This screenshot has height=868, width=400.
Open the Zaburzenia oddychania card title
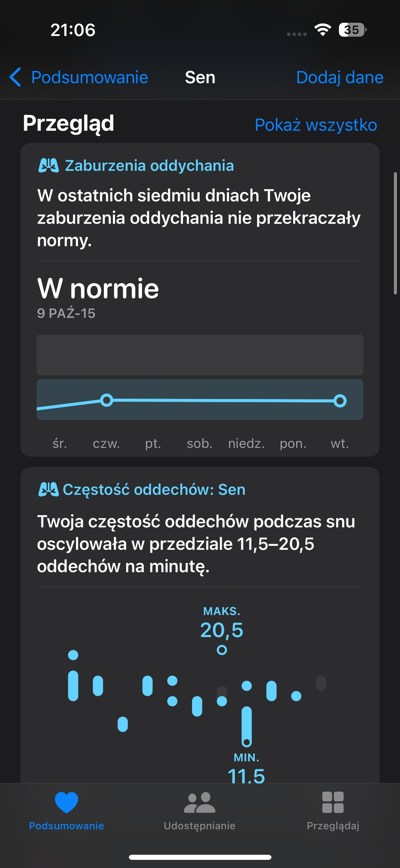pyautogui.click(x=149, y=166)
